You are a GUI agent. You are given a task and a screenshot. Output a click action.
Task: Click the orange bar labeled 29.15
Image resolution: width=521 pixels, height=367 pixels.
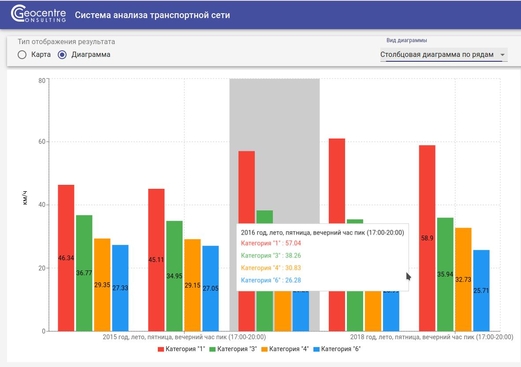pos(192,285)
